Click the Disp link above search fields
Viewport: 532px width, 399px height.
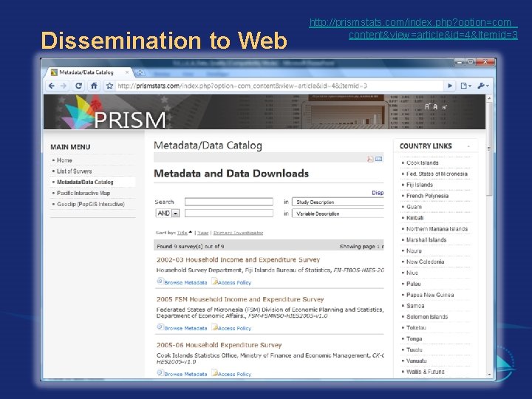pyautogui.click(x=378, y=193)
